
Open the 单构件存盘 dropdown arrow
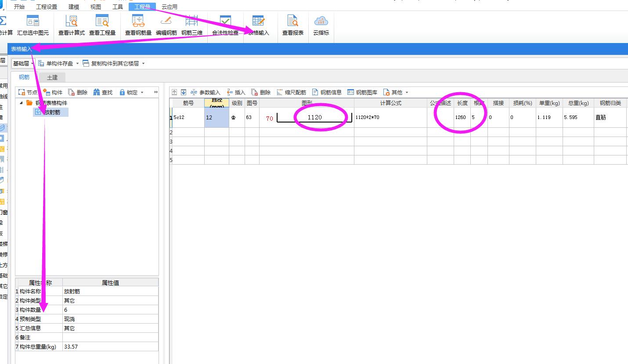(x=77, y=64)
